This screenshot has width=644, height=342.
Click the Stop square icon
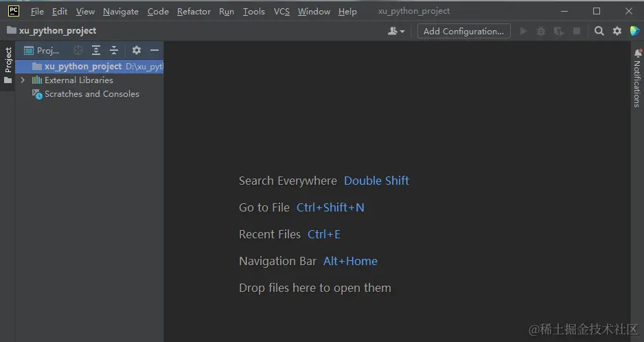pos(577,31)
